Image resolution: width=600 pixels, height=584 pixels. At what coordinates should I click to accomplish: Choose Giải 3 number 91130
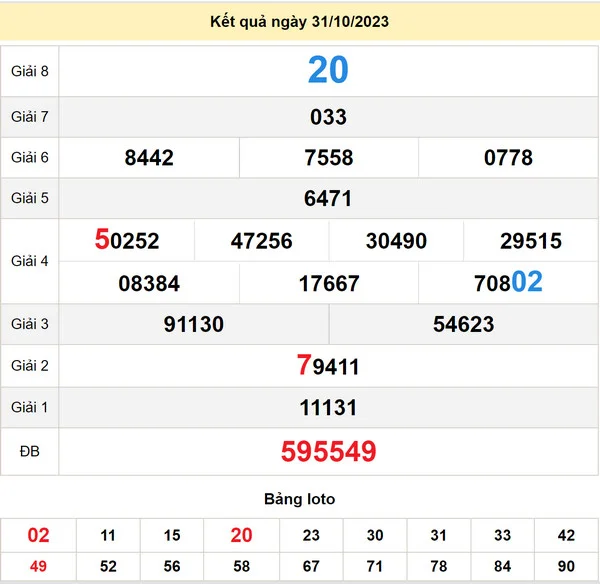[193, 325]
